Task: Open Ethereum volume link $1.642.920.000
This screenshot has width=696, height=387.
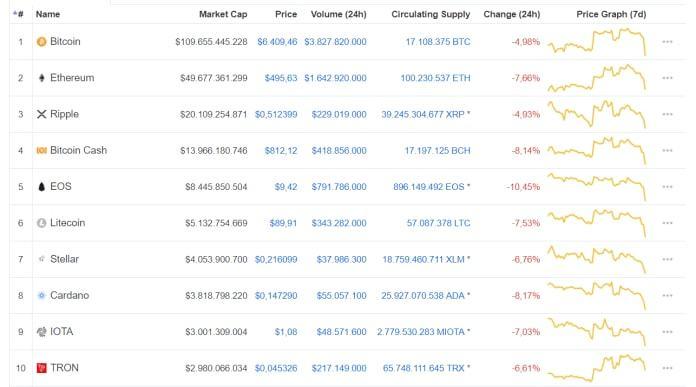Action: (x=335, y=78)
